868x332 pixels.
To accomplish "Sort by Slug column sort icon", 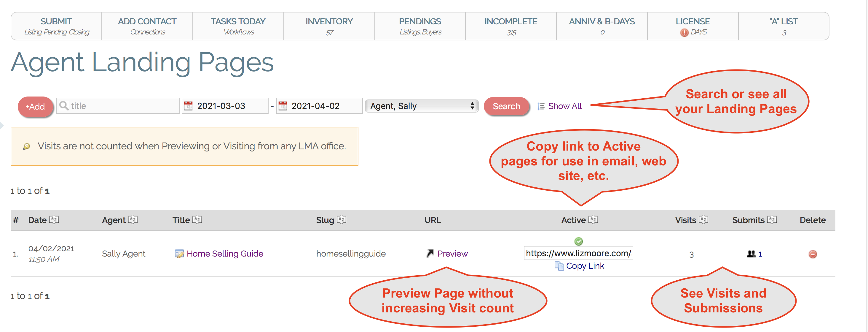I will pos(341,220).
